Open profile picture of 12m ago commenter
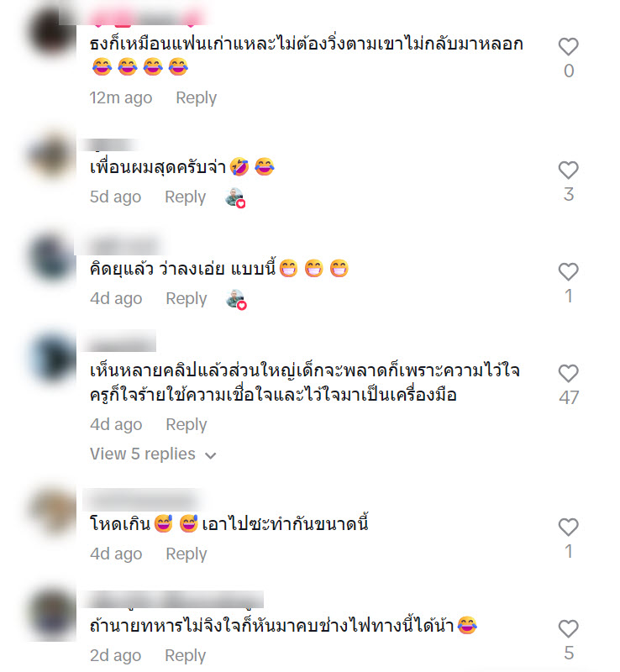 coord(52,32)
